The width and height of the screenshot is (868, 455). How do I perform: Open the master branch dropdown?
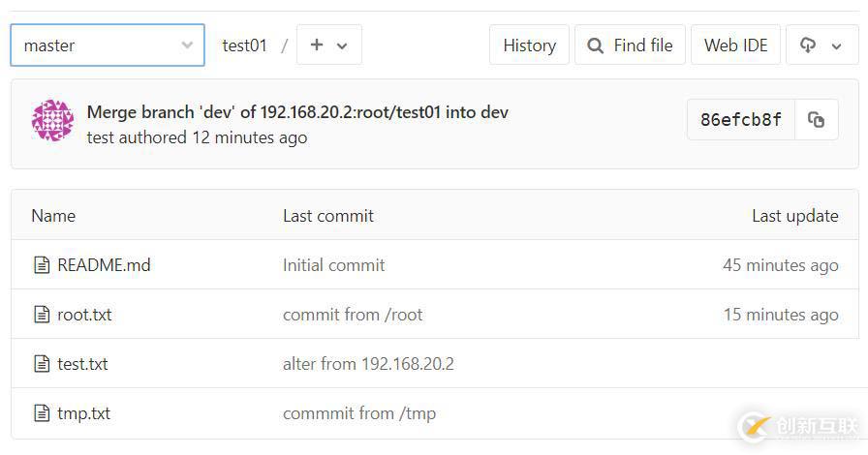108,45
